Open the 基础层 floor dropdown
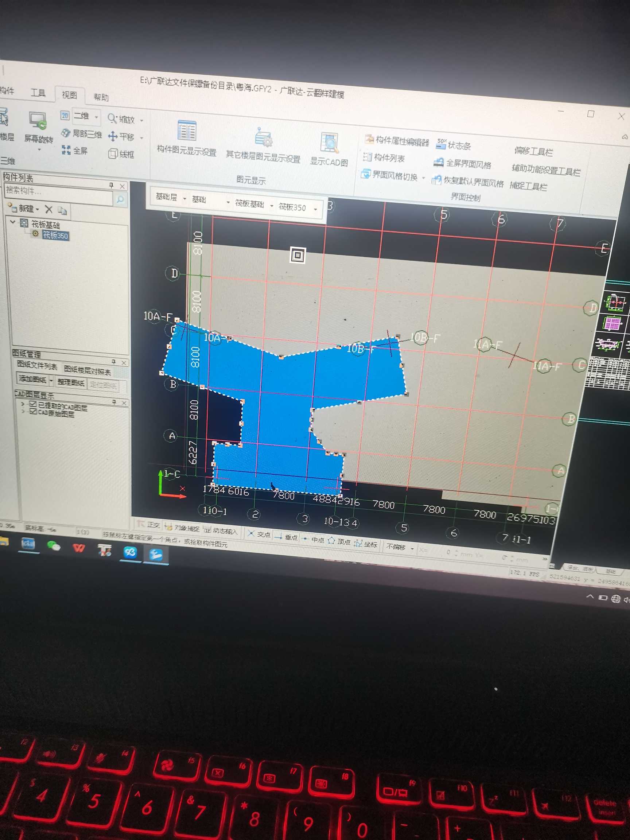The height and width of the screenshot is (840, 630). click(185, 199)
